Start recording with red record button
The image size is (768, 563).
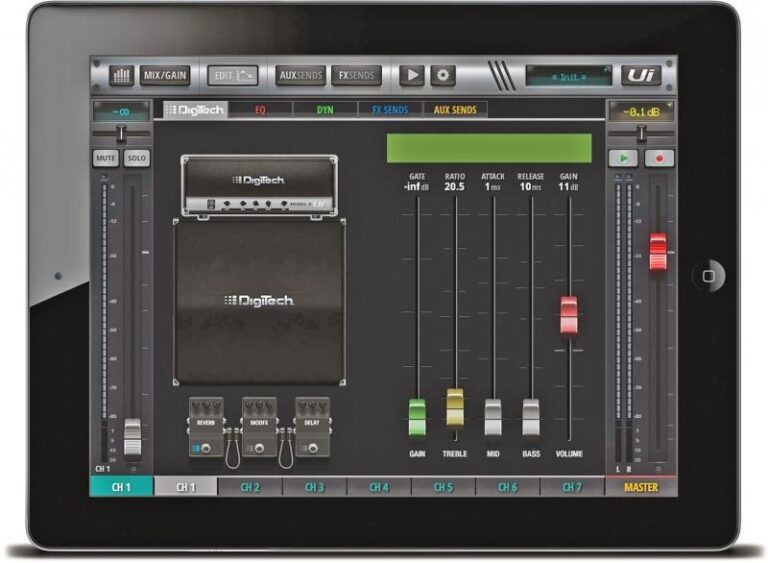coord(659,158)
